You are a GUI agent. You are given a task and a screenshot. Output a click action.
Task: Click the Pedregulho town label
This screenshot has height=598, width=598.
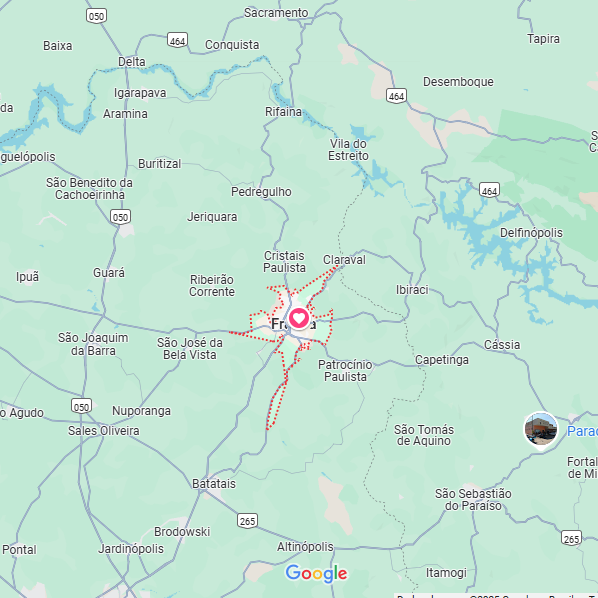coord(261,192)
